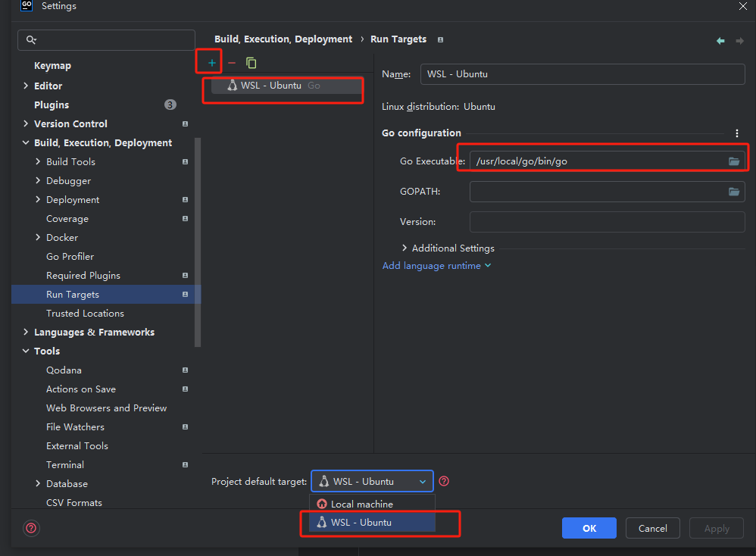
Task: Click Add language runtime link
Action: (436, 266)
